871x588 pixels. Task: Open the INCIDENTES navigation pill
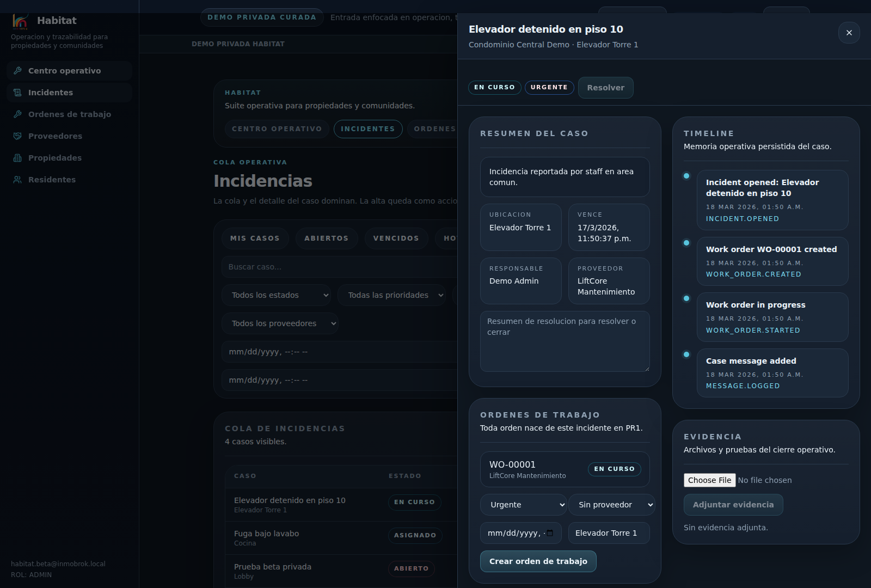(x=368, y=129)
